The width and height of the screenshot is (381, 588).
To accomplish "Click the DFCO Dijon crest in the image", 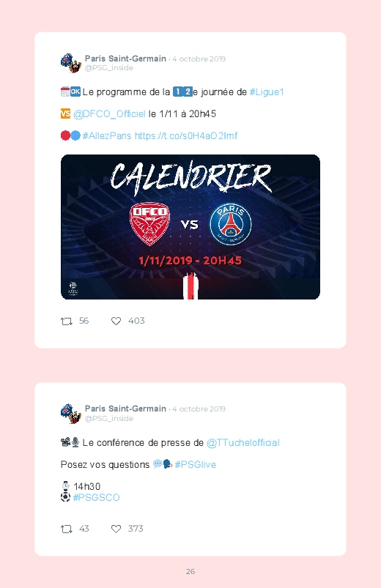I will (x=149, y=224).
